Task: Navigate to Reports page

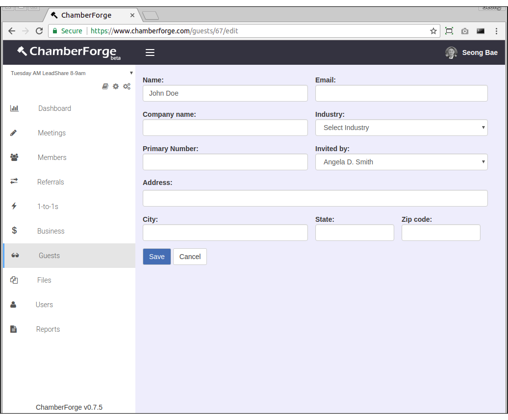Action: [48, 329]
